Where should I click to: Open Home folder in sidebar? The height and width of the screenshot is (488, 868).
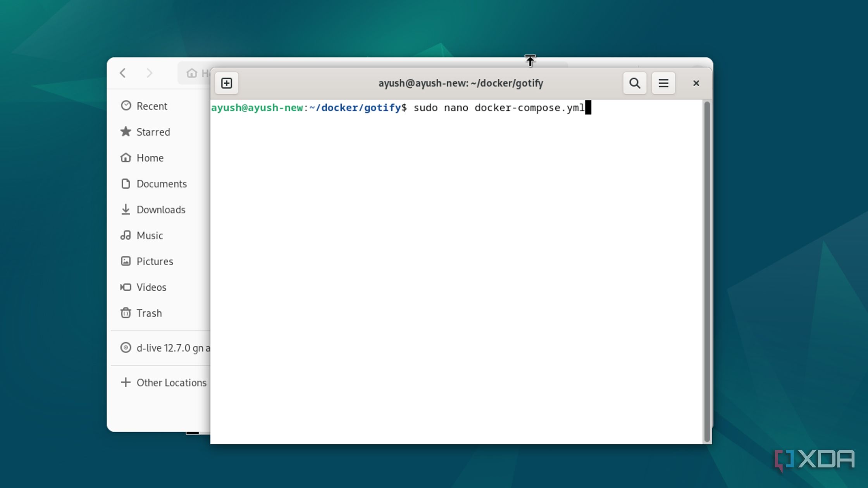point(150,158)
